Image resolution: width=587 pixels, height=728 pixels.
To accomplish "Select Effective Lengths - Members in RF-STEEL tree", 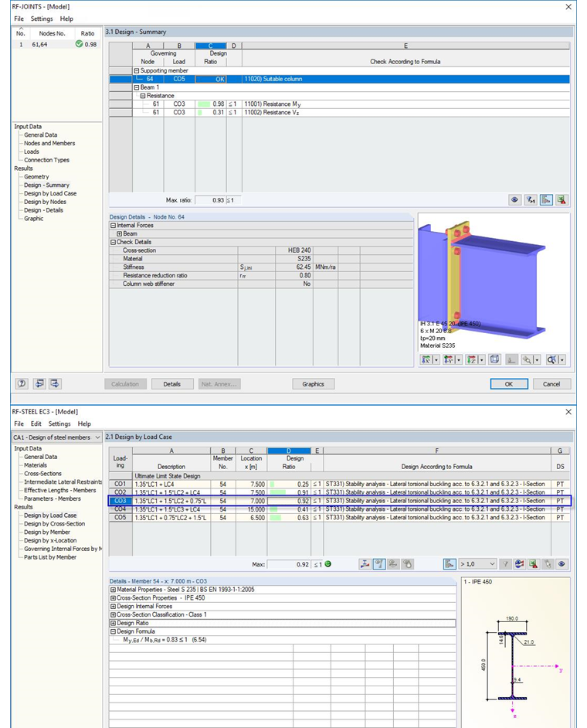I will [60, 490].
